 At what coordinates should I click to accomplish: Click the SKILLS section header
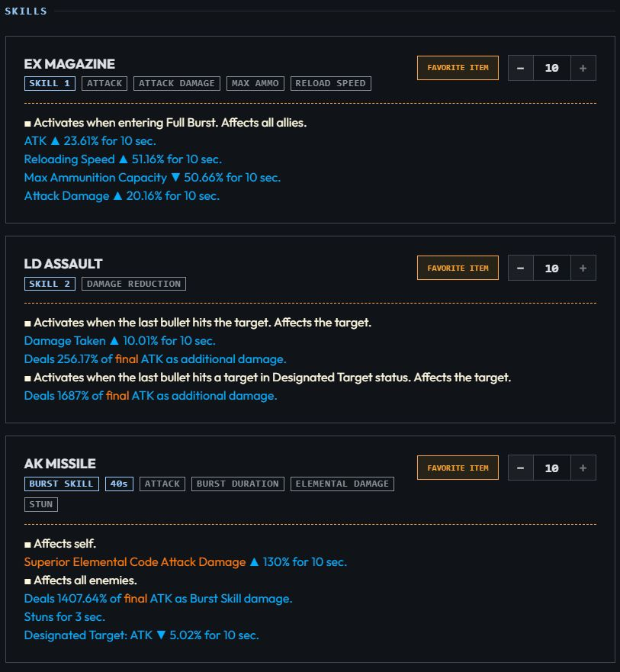click(x=26, y=11)
